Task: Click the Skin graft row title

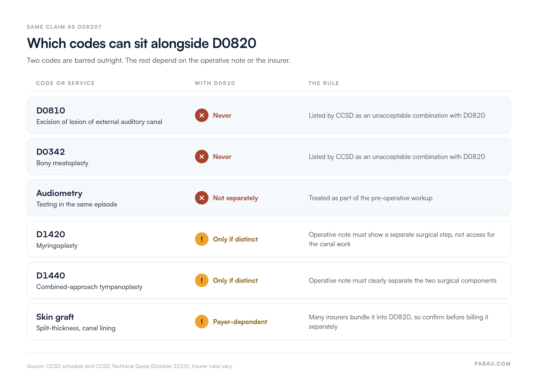Action: 55,317
